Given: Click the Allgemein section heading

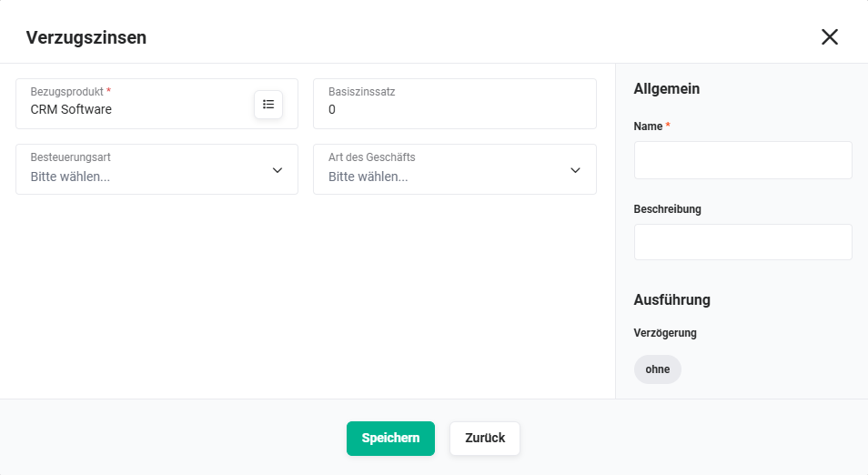Looking at the screenshot, I should coord(667,88).
